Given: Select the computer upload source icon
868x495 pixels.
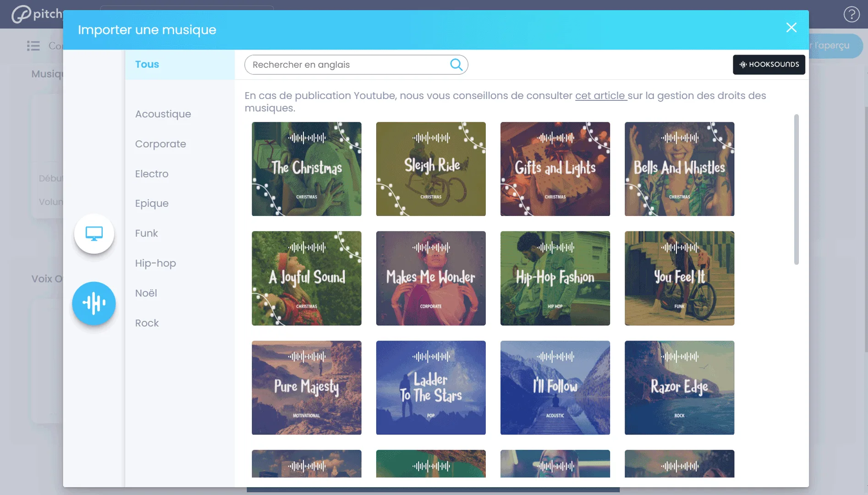Looking at the screenshot, I should click(94, 234).
